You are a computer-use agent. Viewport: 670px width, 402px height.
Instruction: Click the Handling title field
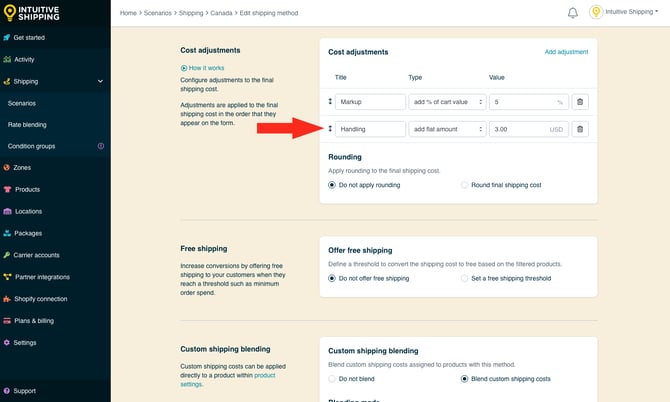coord(370,129)
